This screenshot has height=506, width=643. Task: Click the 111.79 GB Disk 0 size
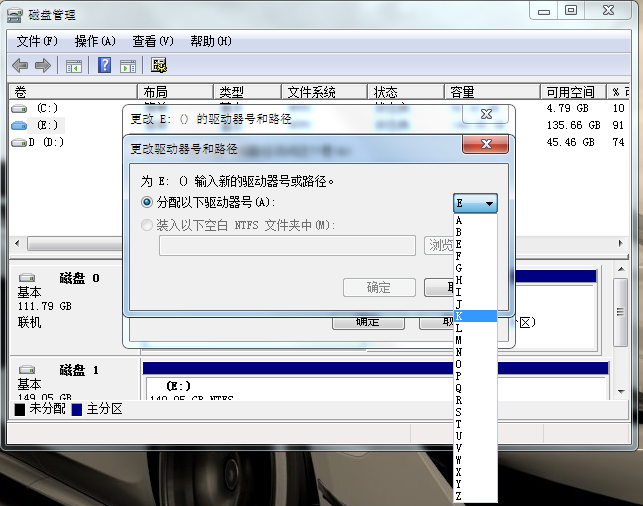coord(44,306)
